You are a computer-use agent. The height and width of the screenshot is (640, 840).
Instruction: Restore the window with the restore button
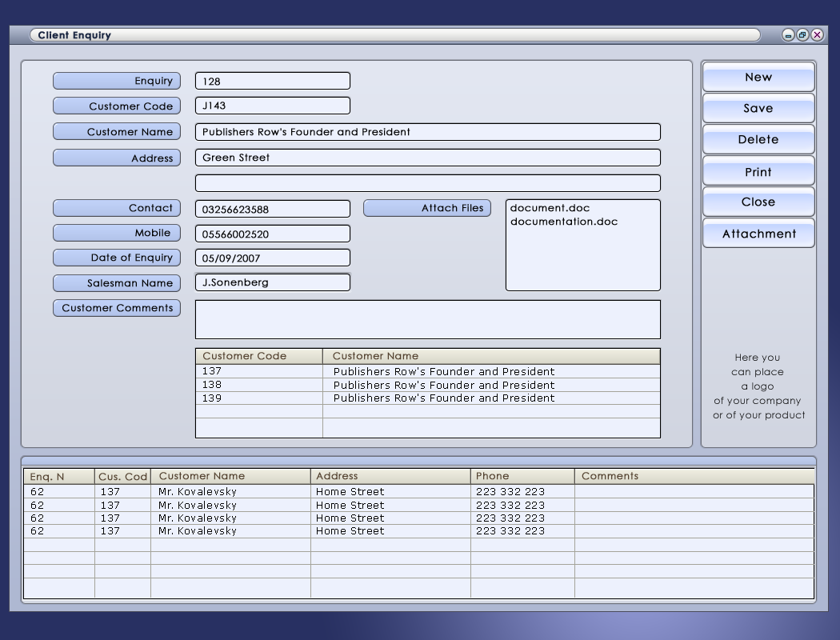click(803, 35)
